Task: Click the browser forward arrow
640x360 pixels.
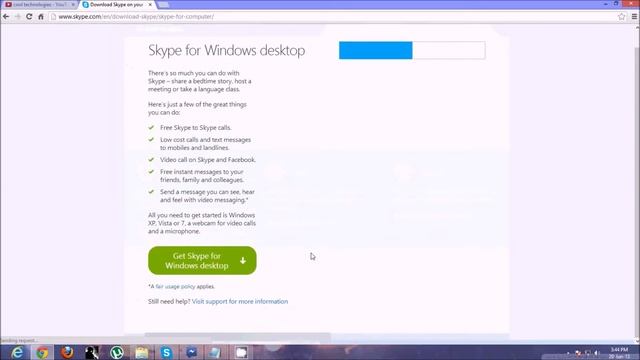Action: [18, 17]
